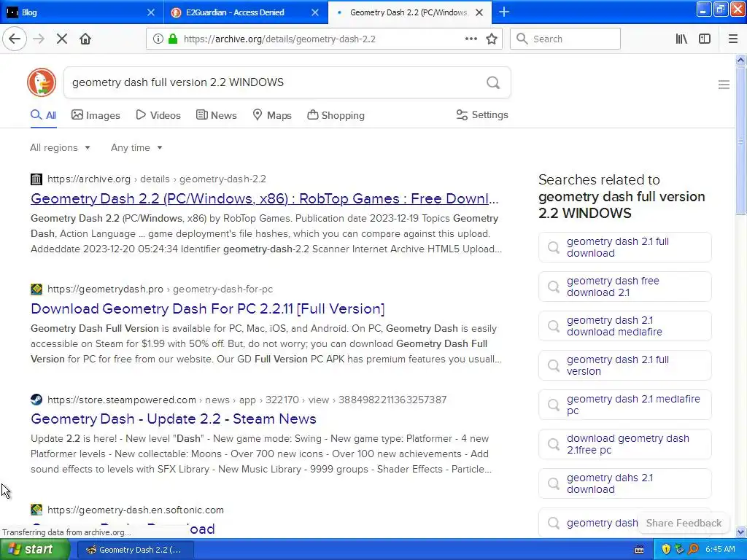
Task: Inspect the green padlock connection icon
Action: tap(173, 39)
